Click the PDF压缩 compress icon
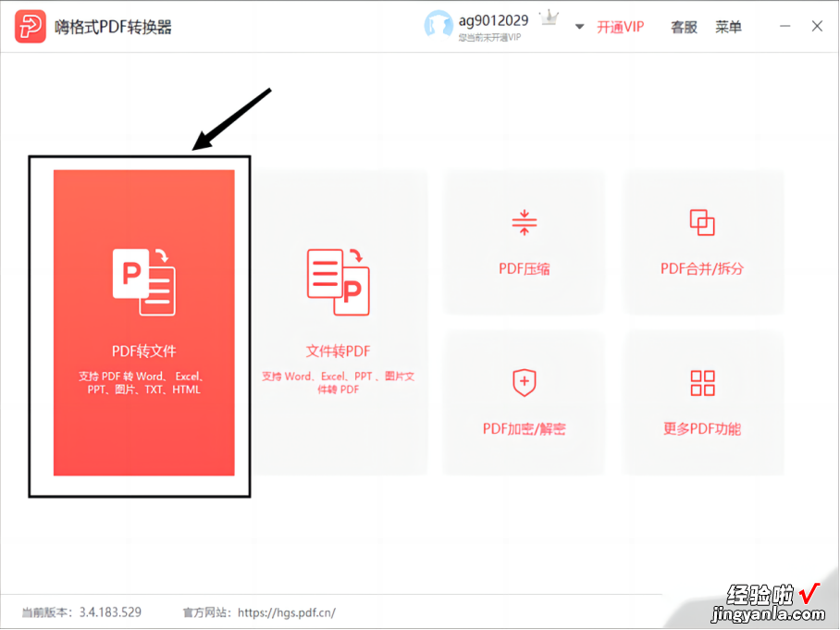The height and width of the screenshot is (630, 840). [x=524, y=222]
